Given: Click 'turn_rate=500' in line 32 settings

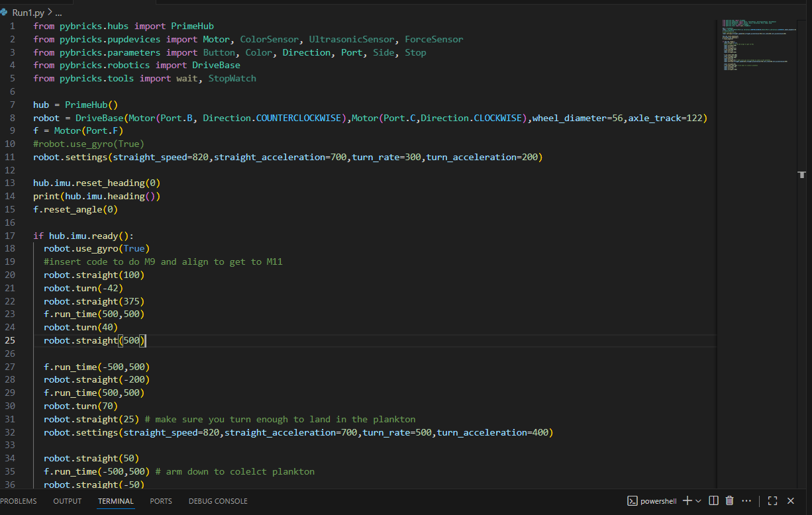Looking at the screenshot, I should coord(397,432).
